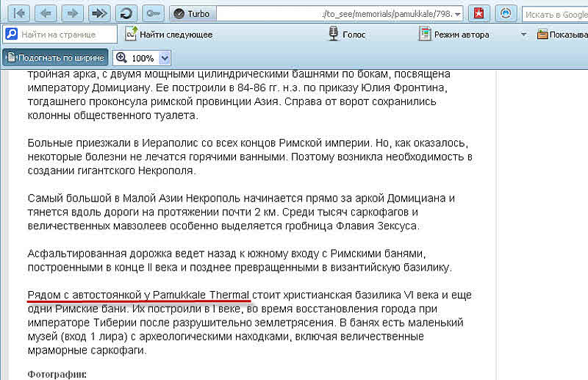
Task: Click the text 'колонны общественного туалета.'
Action: tap(113, 115)
